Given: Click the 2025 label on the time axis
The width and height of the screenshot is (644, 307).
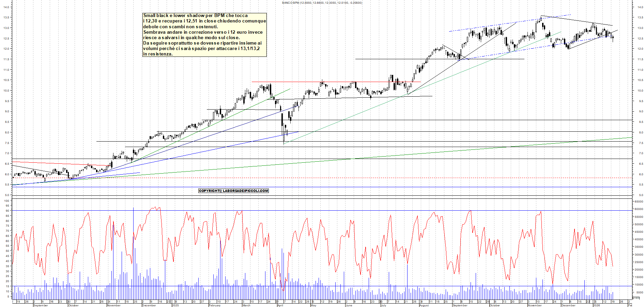Looking at the screenshot, I should point(175,305).
